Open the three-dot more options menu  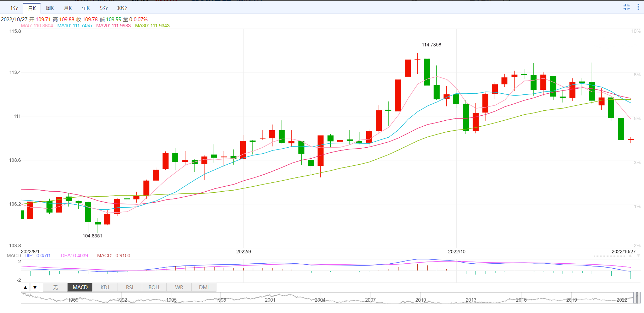click(638, 7)
